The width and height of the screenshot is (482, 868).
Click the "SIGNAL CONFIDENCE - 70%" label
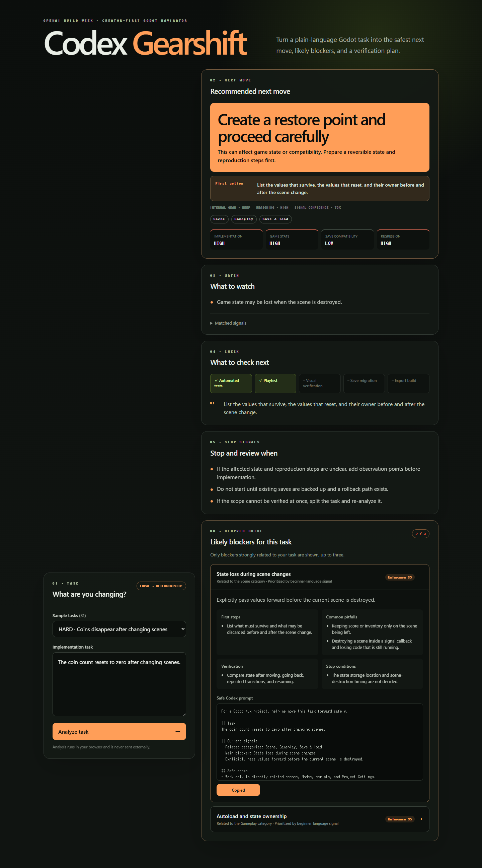(317, 208)
